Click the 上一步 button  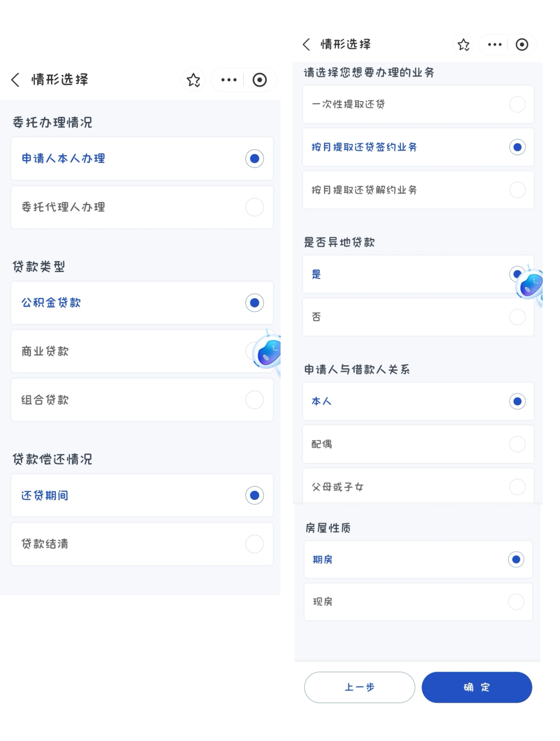pyautogui.click(x=359, y=688)
